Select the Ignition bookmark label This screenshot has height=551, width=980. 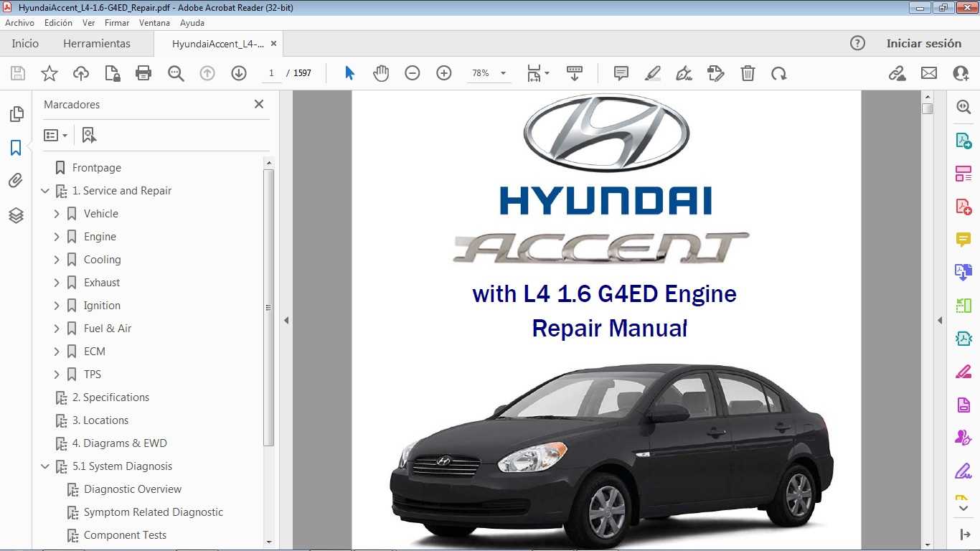102,306
